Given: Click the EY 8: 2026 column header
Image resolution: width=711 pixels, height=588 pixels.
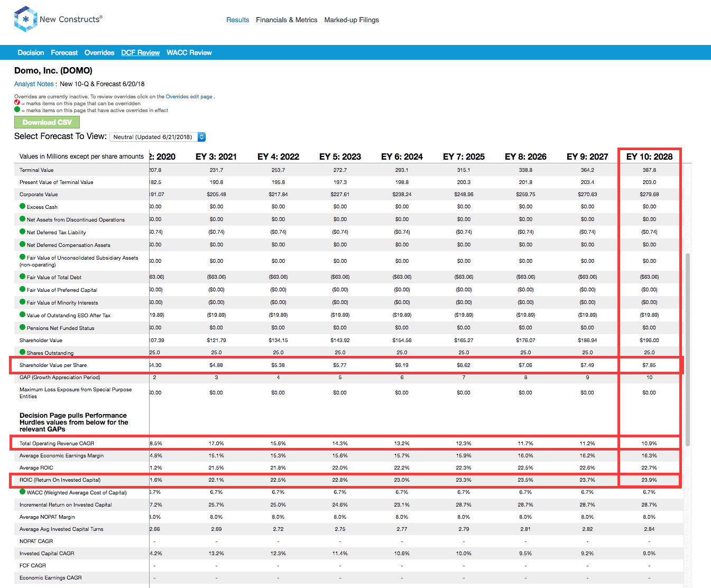Looking at the screenshot, I should [525, 157].
